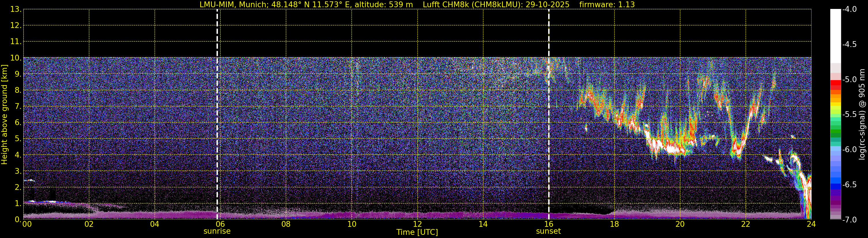Pick the white top section of the colorbar
Viewport: 868px width, 238px height.
click(836, 36)
